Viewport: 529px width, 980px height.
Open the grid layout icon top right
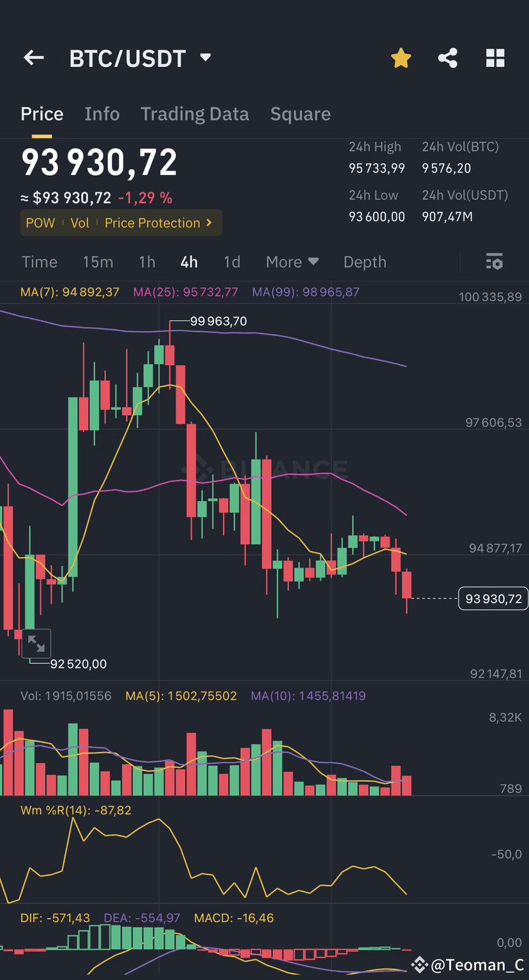coord(495,57)
